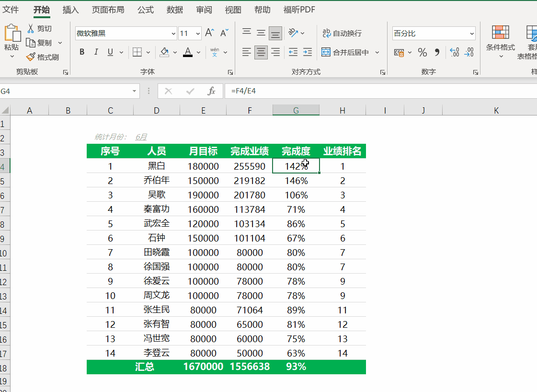Expand the number format dropdown showing 百分比
The image size is (537, 392).
coord(472,34)
